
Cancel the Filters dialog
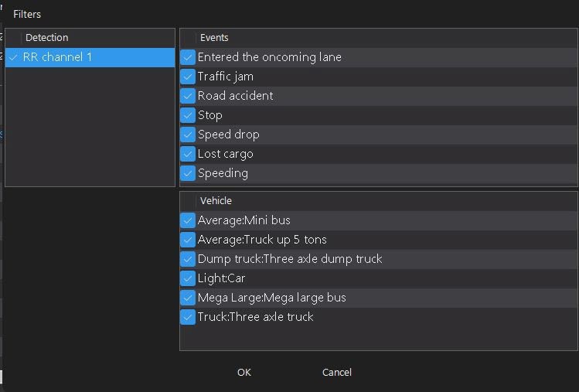tap(336, 372)
